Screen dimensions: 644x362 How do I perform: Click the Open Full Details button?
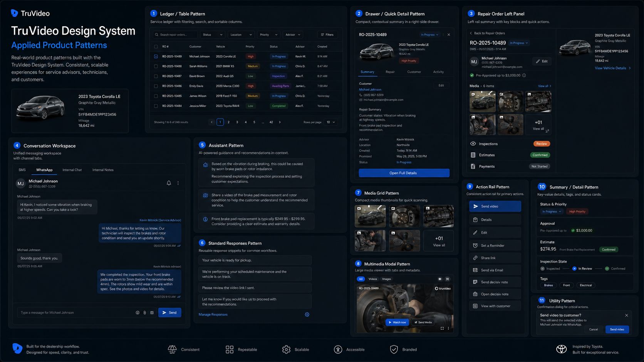(x=404, y=173)
